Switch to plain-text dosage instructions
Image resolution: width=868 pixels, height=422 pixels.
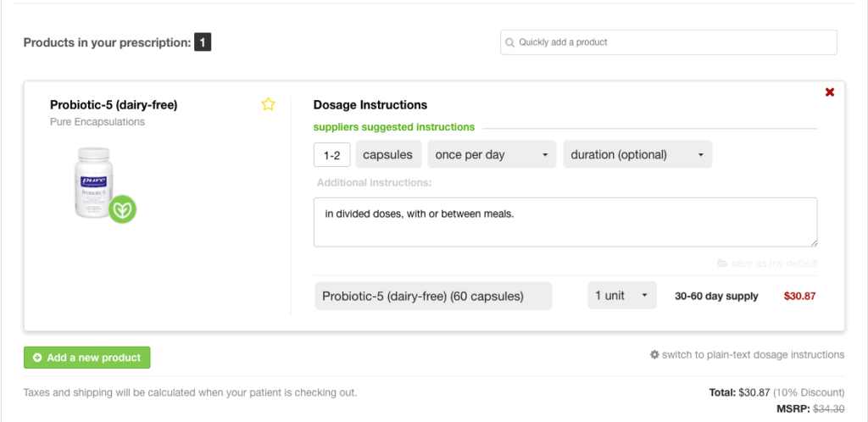(753, 354)
